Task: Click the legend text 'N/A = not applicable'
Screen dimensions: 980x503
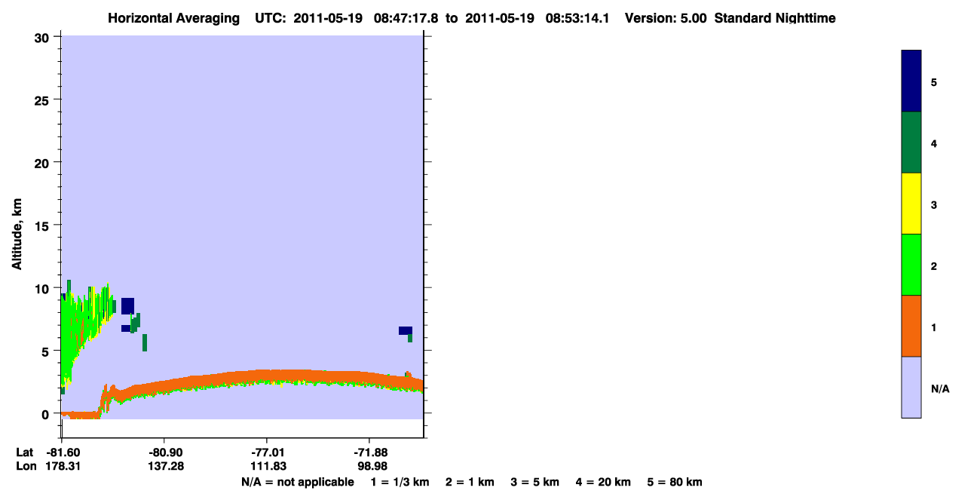Action: [297, 482]
